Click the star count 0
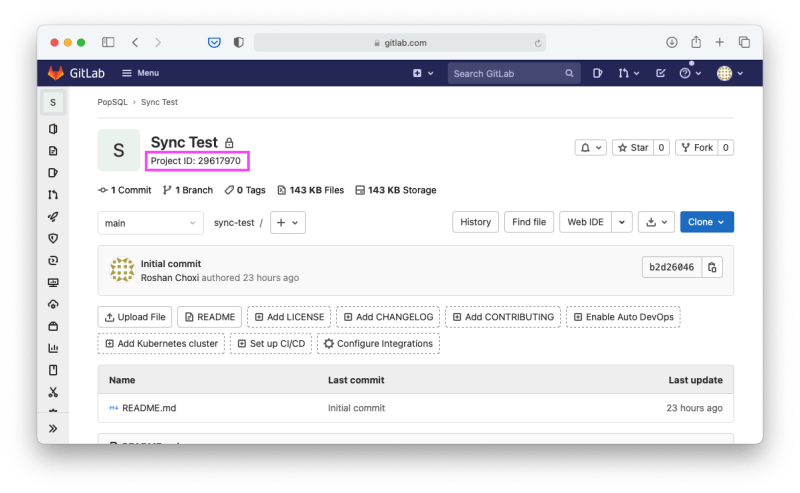Viewport: 800px width, 493px height. (x=661, y=147)
